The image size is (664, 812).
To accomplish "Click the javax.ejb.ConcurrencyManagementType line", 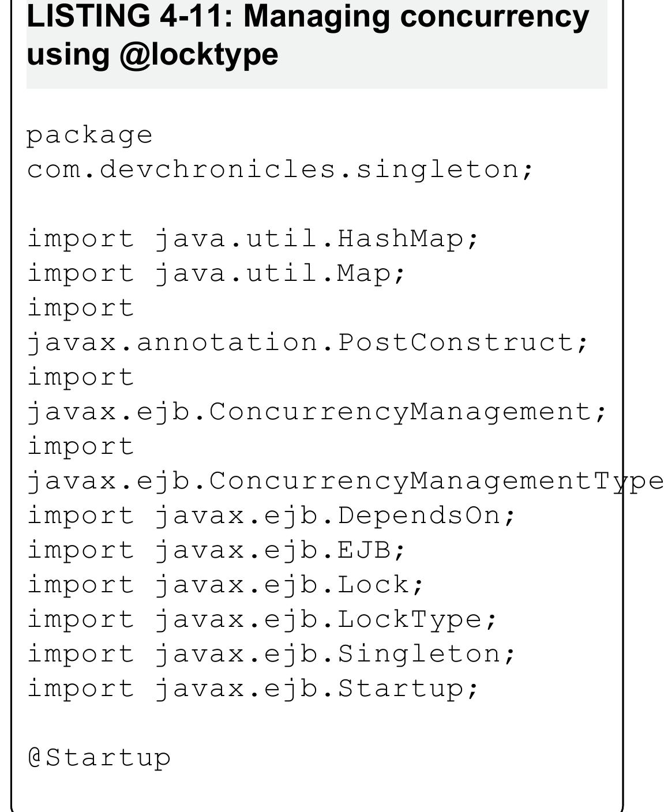I will point(346,481).
